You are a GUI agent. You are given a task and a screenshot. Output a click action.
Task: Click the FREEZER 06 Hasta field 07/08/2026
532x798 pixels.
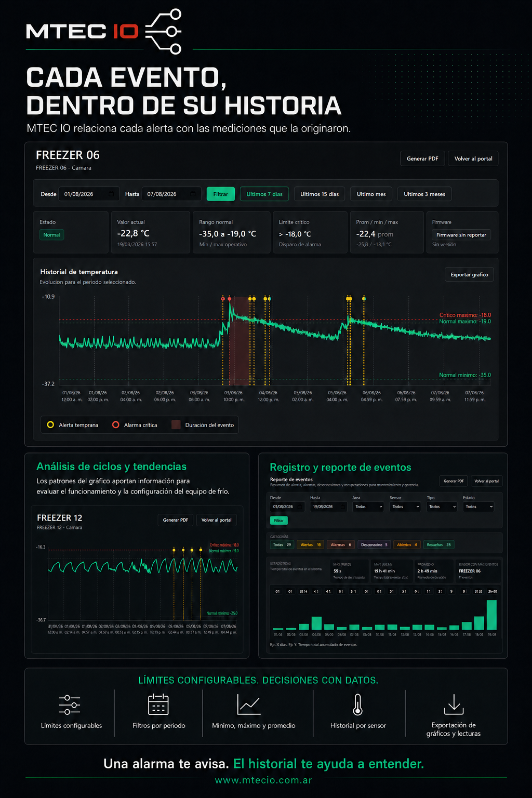(172, 194)
